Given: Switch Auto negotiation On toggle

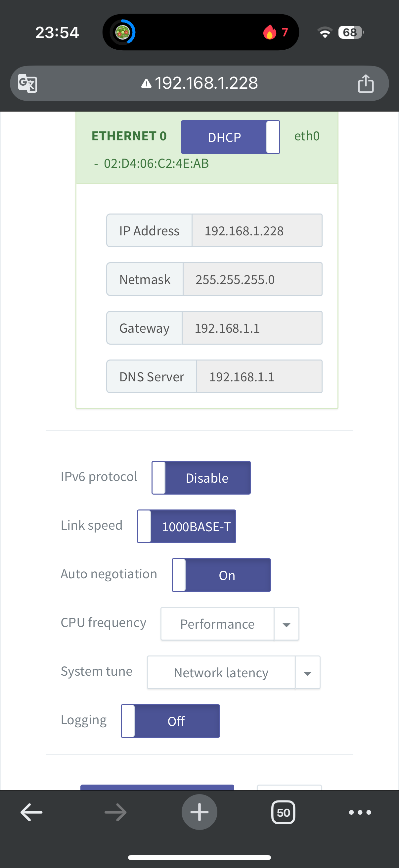Looking at the screenshot, I should (221, 575).
